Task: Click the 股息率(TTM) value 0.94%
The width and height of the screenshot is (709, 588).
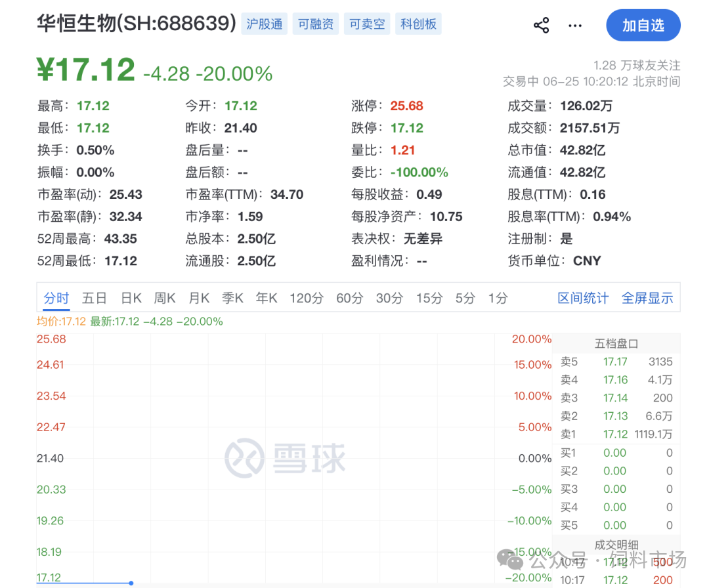Action: [612, 217]
